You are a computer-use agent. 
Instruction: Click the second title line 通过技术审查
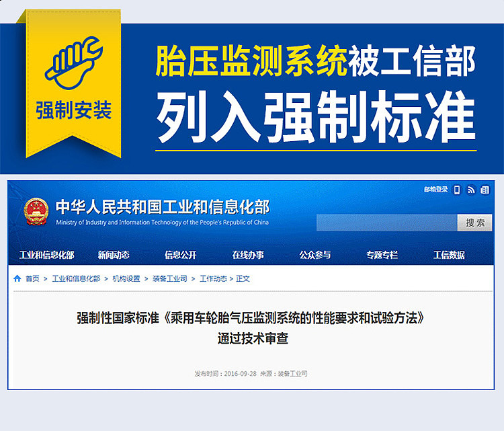pos(253,338)
